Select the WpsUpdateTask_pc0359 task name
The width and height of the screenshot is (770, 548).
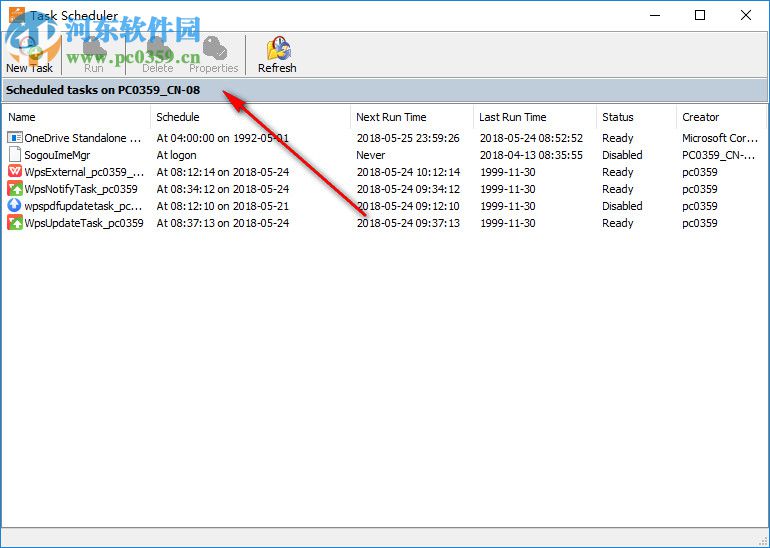point(84,223)
